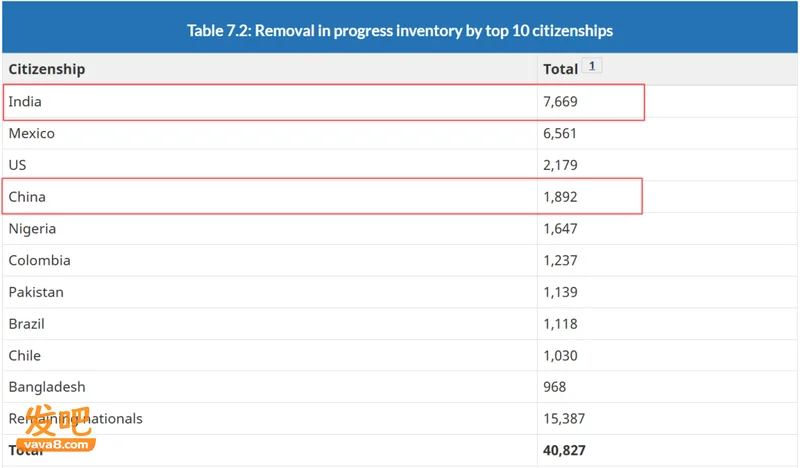
Task: Click the India row label
Action: click(25, 102)
